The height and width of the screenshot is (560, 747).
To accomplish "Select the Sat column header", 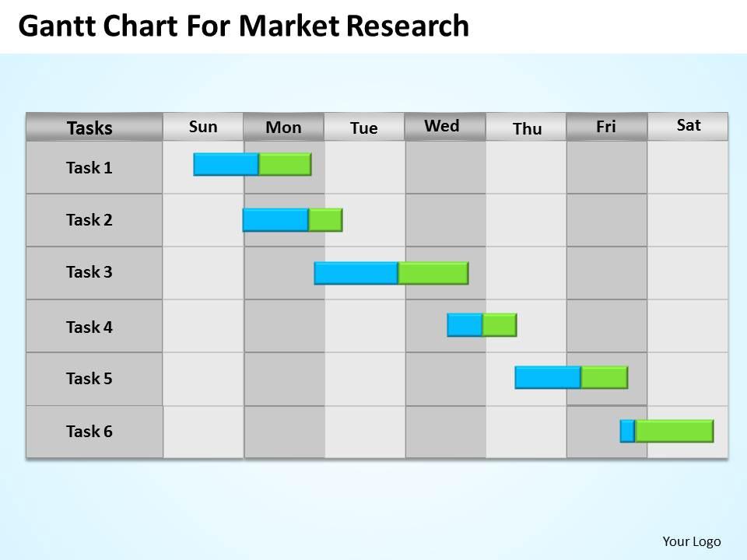I will click(688, 126).
